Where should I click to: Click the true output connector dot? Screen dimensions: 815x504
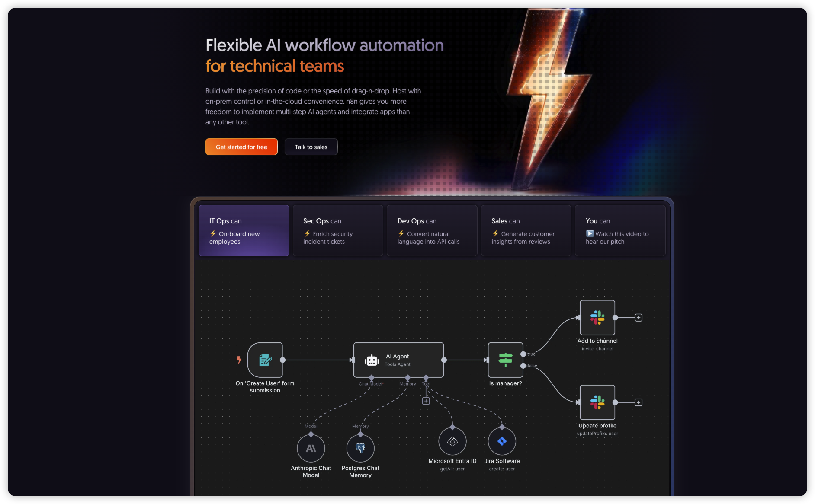pyautogui.click(x=523, y=354)
